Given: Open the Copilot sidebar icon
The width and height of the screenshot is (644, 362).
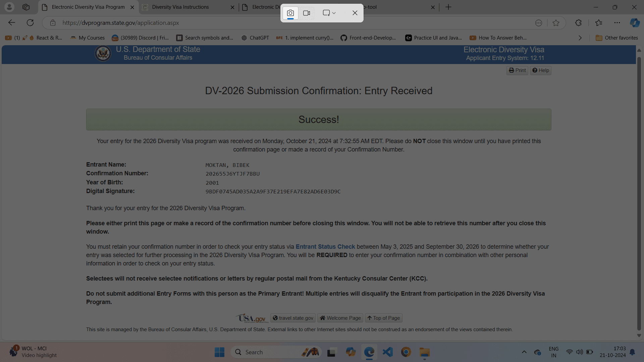Looking at the screenshot, I should click(x=635, y=23).
